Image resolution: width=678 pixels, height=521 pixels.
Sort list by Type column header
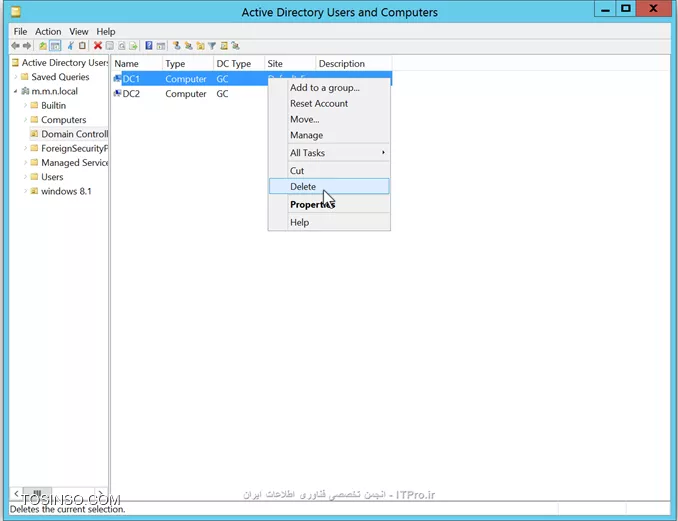click(188, 64)
